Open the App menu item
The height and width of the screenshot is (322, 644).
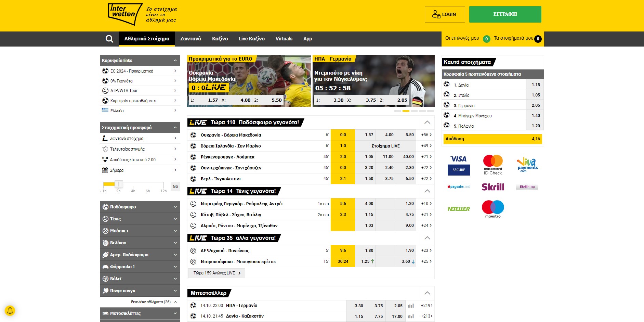tap(307, 39)
